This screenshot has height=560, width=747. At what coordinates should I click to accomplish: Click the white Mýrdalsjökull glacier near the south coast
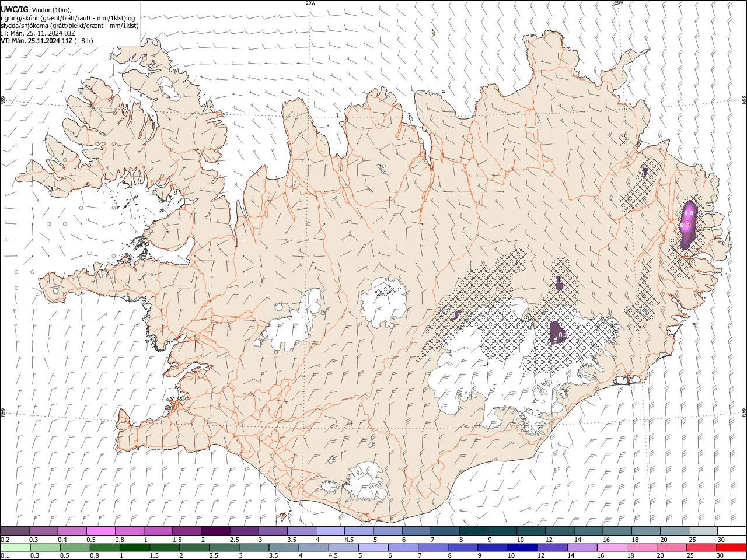[366, 482]
